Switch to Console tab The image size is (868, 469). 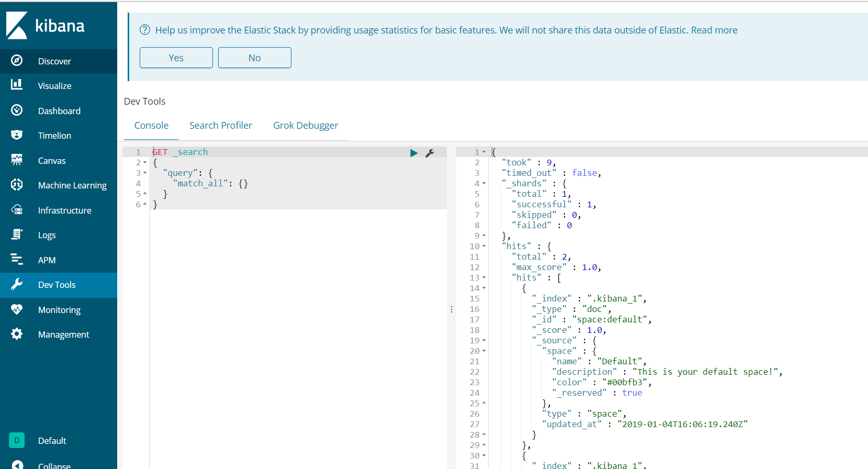pyautogui.click(x=151, y=126)
